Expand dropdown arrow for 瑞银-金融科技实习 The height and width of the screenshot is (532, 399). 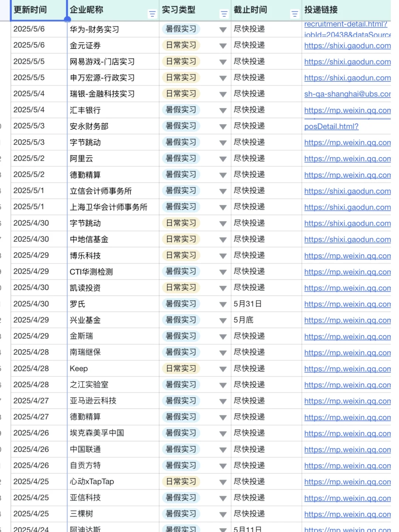tap(223, 94)
